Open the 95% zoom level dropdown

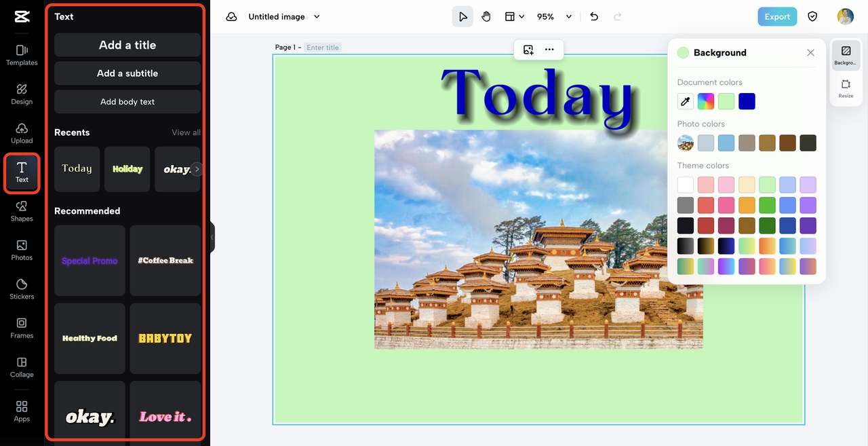(555, 17)
